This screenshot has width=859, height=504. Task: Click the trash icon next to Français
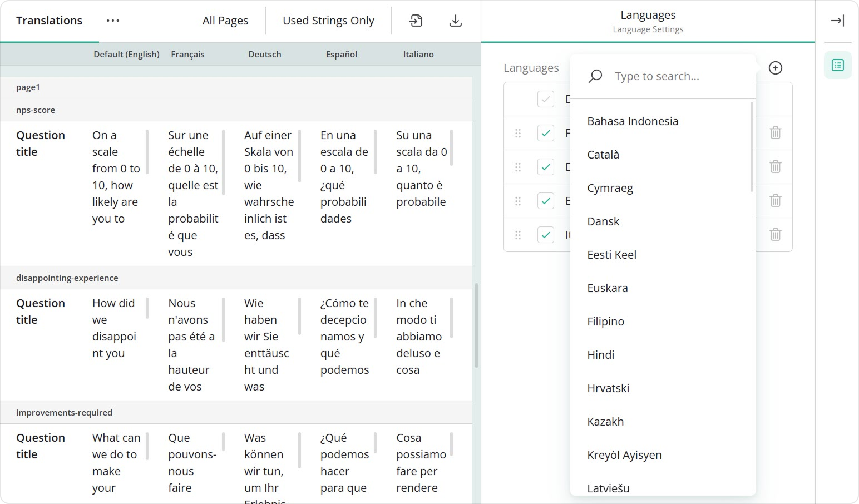pyautogui.click(x=774, y=133)
